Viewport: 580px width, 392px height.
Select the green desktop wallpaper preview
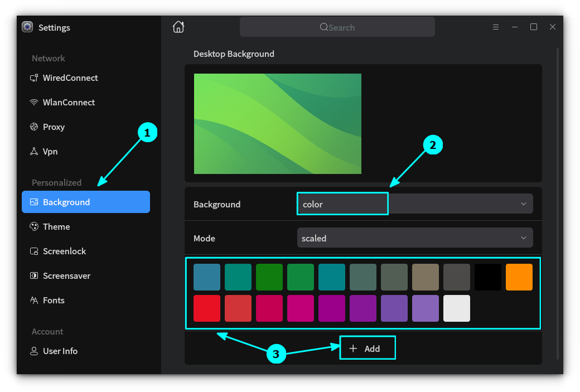[x=277, y=123]
